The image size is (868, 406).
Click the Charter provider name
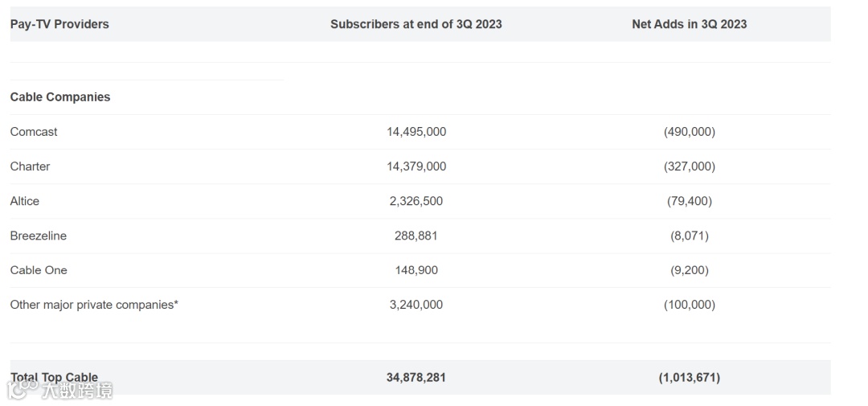pos(30,166)
